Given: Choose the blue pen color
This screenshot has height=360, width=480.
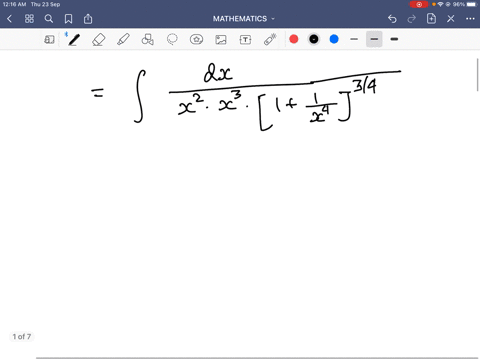Looking at the screenshot, I should pyautogui.click(x=334, y=39).
